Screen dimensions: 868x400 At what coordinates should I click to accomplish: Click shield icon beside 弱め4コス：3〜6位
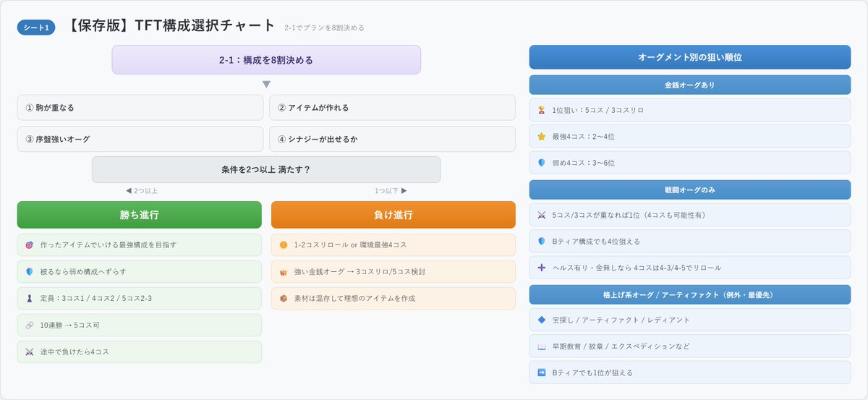click(542, 163)
